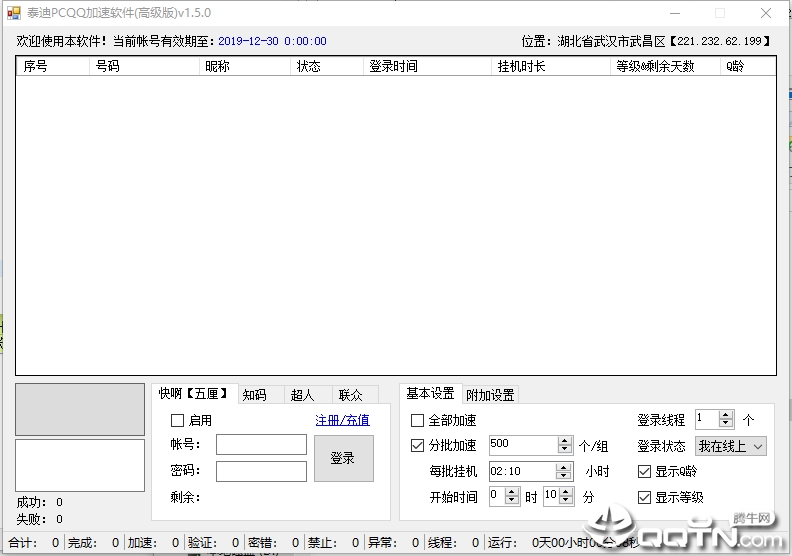792x556 pixels.
Task: Switch to the 超人 tab
Action: tap(308, 395)
